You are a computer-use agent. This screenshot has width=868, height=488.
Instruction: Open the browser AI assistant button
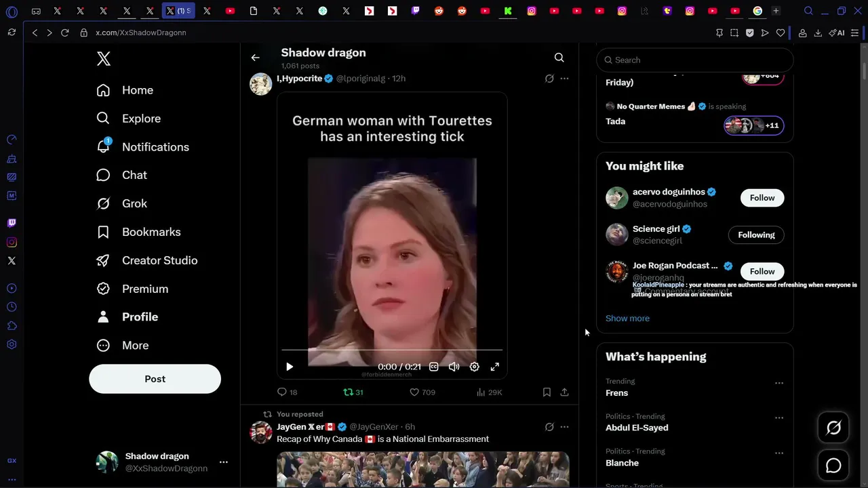pos(837,33)
